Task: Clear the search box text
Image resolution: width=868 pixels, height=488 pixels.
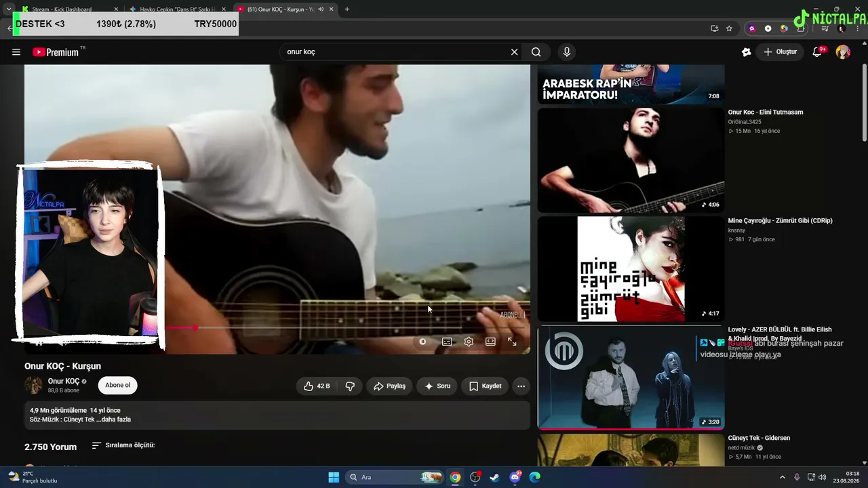Action: (x=514, y=52)
